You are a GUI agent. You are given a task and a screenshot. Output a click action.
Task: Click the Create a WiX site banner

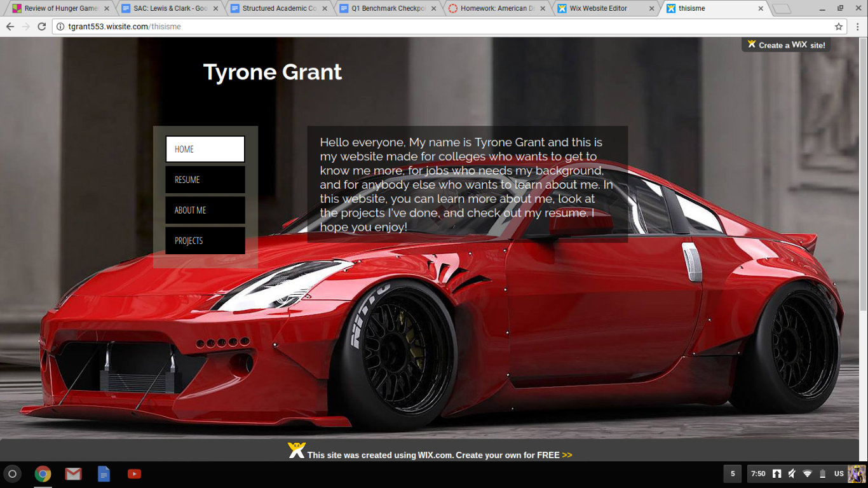pos(786,44)
